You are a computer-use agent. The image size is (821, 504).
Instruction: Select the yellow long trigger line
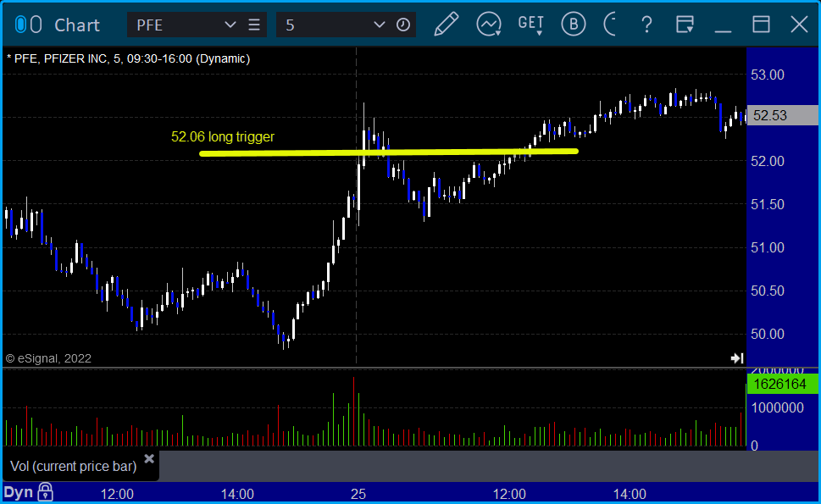tap(389, 152)
